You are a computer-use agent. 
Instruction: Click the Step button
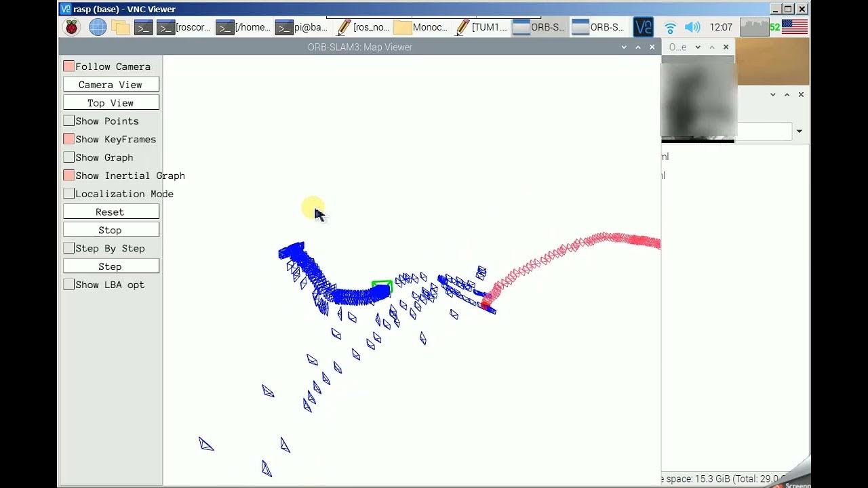coord(111,266)
